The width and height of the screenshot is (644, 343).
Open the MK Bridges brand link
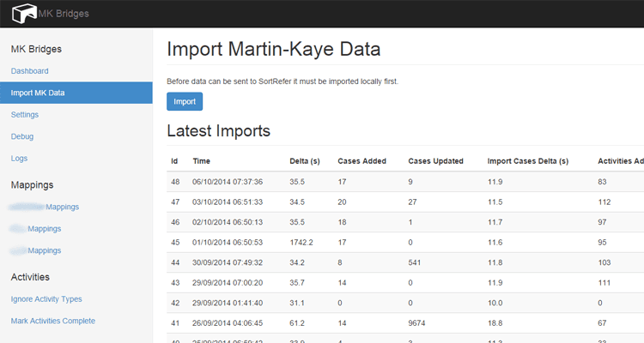tap(64, 14)
